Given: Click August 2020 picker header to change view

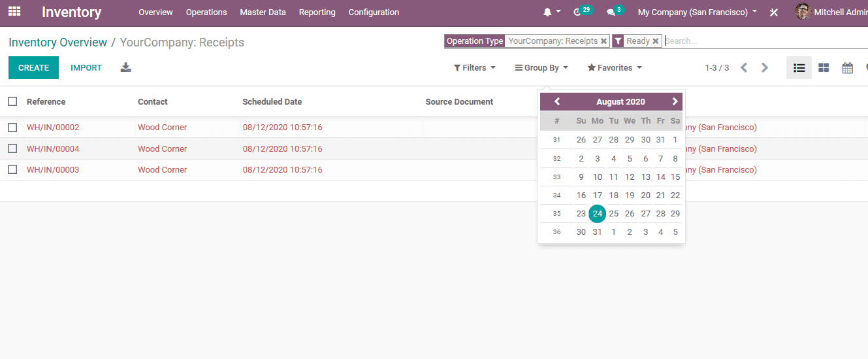Looking at the screenshot, I should pyautogui.click(x=620, y=101).
